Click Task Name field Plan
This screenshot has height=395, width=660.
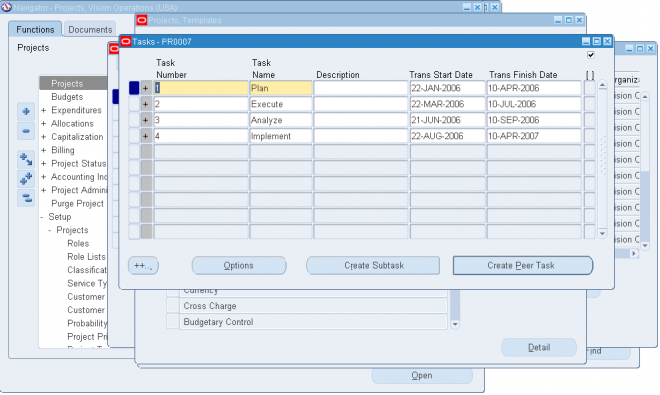coord(281,88)
